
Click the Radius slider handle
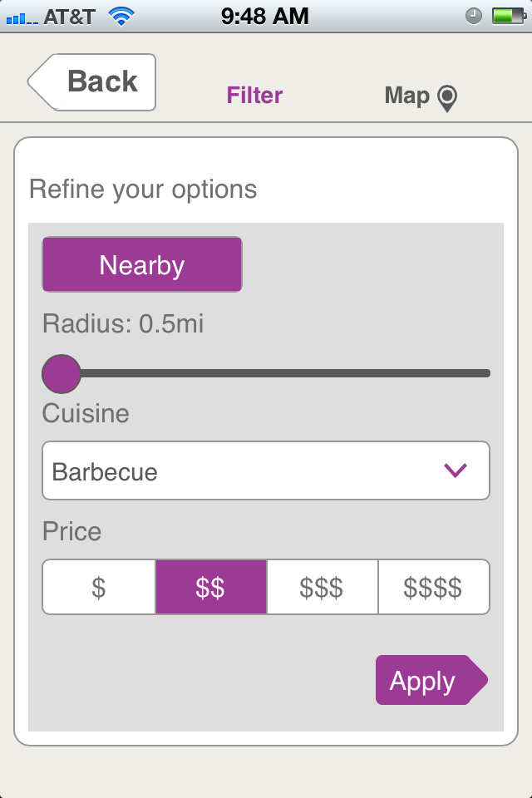(x=62, y=373)
